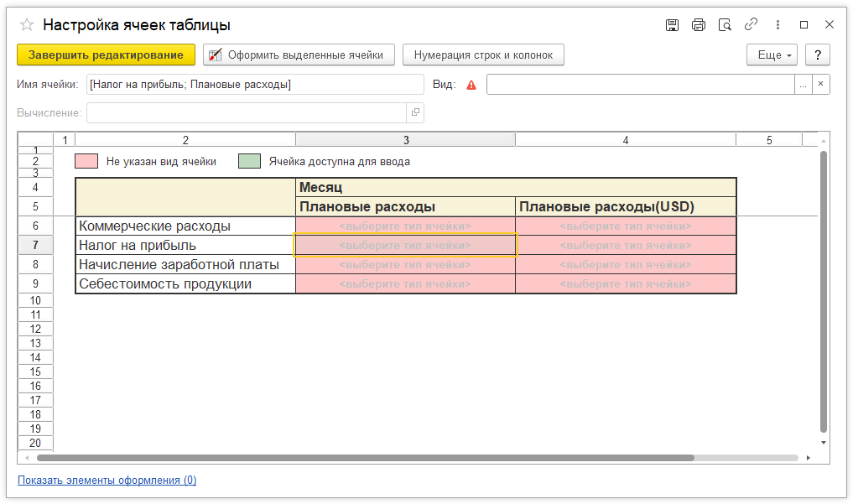The height and width of the screenshot is (504, 853).
Task: Click the favorites star icon
Action: tap(26, 25)
